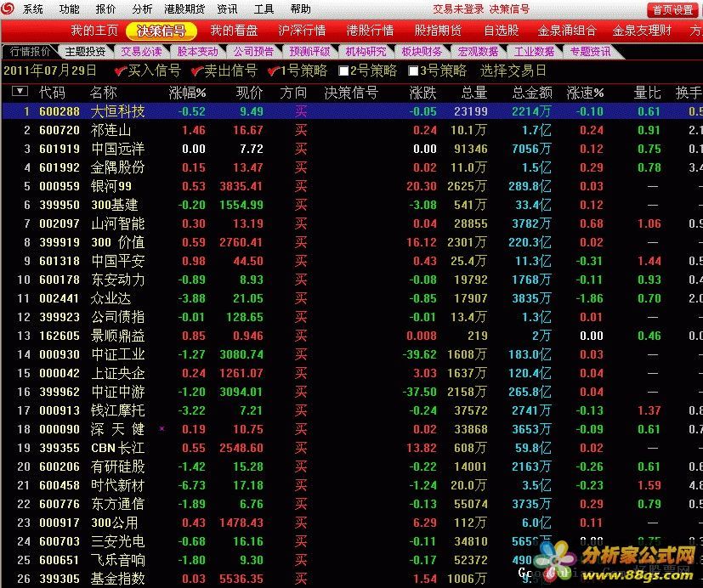
Task: Select the 交易必读 sub-tab
Action: [141, 52]
